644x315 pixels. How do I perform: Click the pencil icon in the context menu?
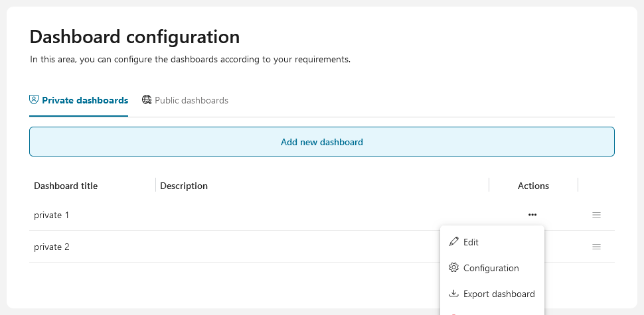(454, 242)
